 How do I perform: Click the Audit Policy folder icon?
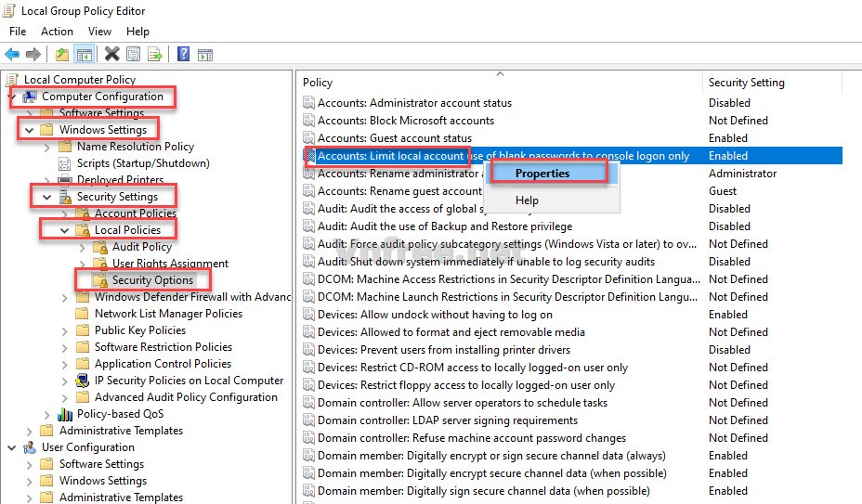point(100,247)
